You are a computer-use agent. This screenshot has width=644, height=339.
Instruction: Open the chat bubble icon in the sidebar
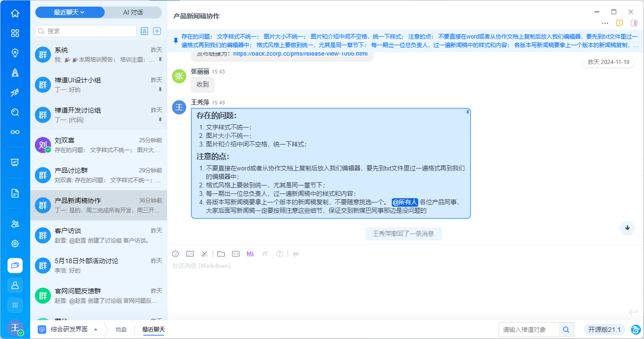pyautogui.click(x=15, y=266)
